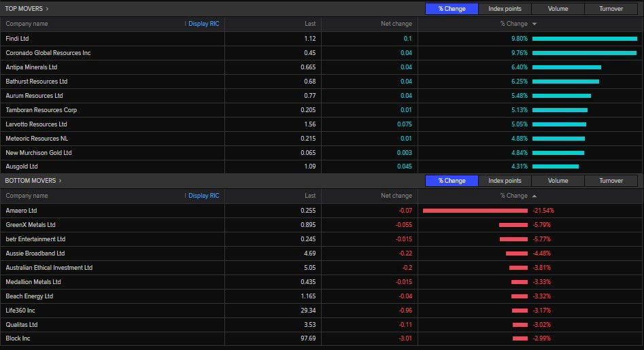Click the Bottom Movers % Change sort arrow
644x350 pixels.
tap(535, 196)
